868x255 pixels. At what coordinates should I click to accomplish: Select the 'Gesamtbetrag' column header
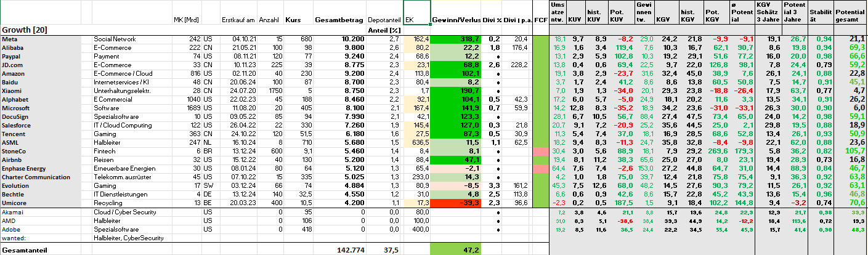[339, 20]
